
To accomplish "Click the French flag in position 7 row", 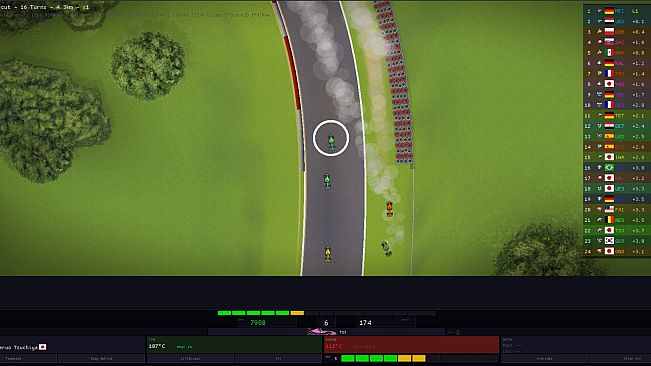I will coord(609,73).
